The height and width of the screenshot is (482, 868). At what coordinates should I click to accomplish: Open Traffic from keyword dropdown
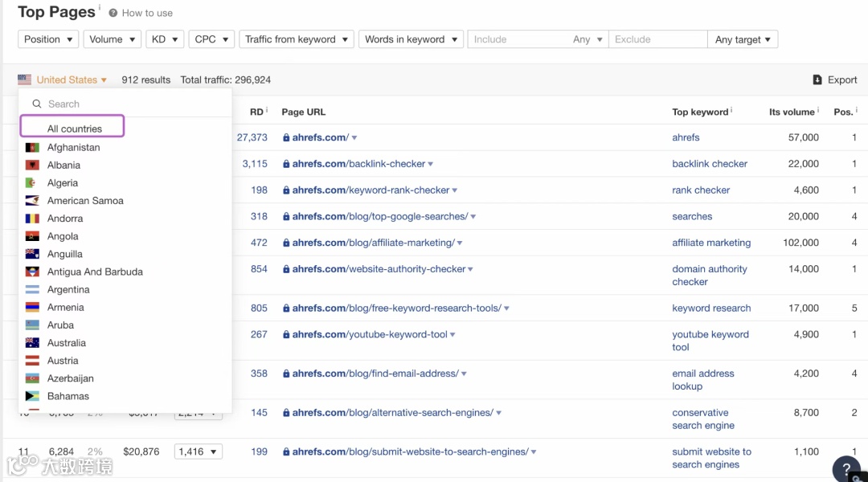coord(297,39)
